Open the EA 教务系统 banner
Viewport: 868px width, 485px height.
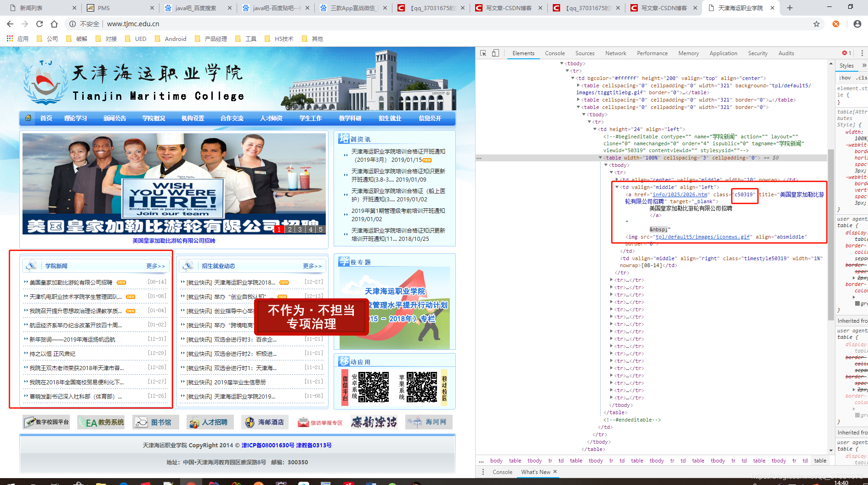[101, 422]
